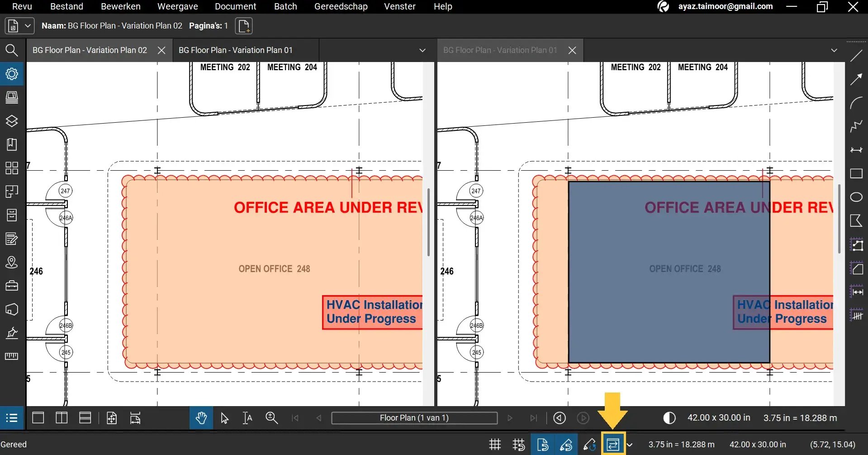This screenshot has width=868, height=455.
Task: Open the Properties gear panel
Action: pos(12,74)
